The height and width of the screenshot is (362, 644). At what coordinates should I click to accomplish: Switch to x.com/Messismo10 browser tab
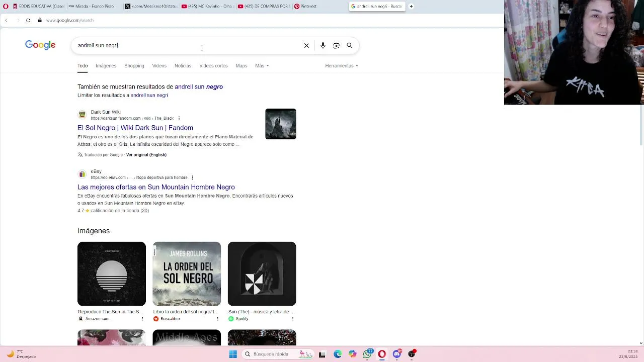(x=150, y=6)
